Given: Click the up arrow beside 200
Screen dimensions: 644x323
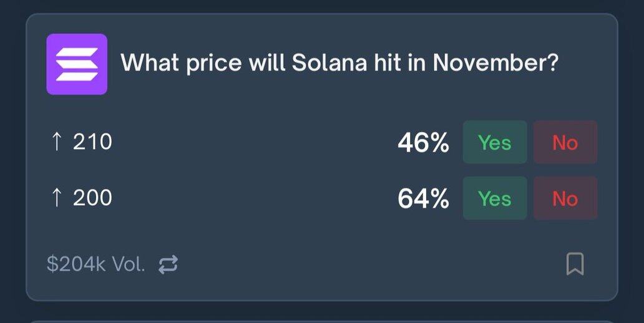Looking at the screenshot, I should [56, 198].
